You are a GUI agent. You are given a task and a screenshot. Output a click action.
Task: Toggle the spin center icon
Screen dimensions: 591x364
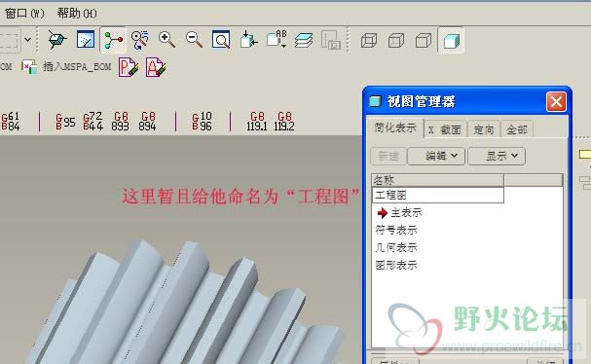click(113, 39)
